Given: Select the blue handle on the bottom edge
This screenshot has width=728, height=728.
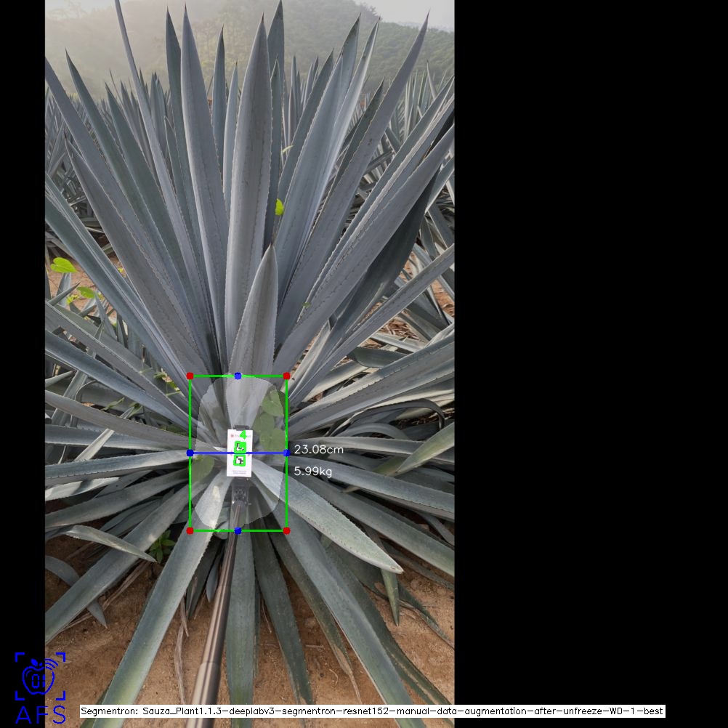Looking at the screenshot, I should 238,531.
